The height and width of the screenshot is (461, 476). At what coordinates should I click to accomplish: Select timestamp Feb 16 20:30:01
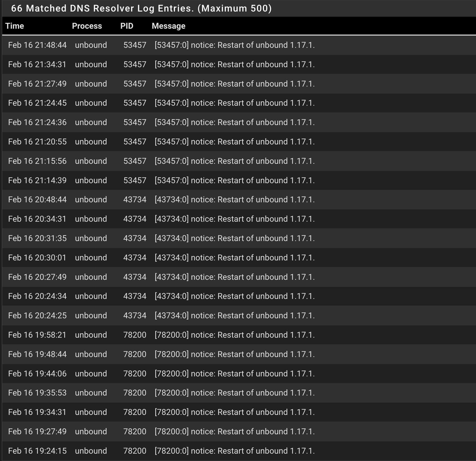37,258
